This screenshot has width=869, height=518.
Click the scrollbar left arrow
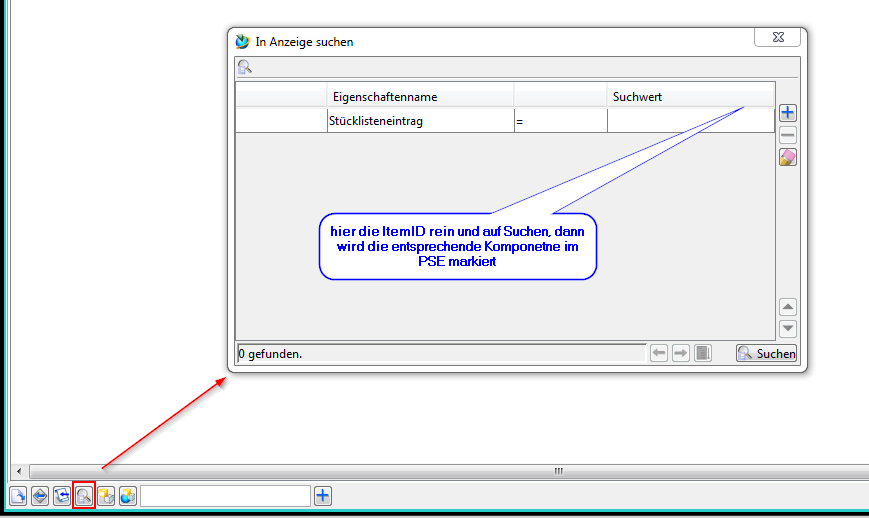tap(19, 471)
